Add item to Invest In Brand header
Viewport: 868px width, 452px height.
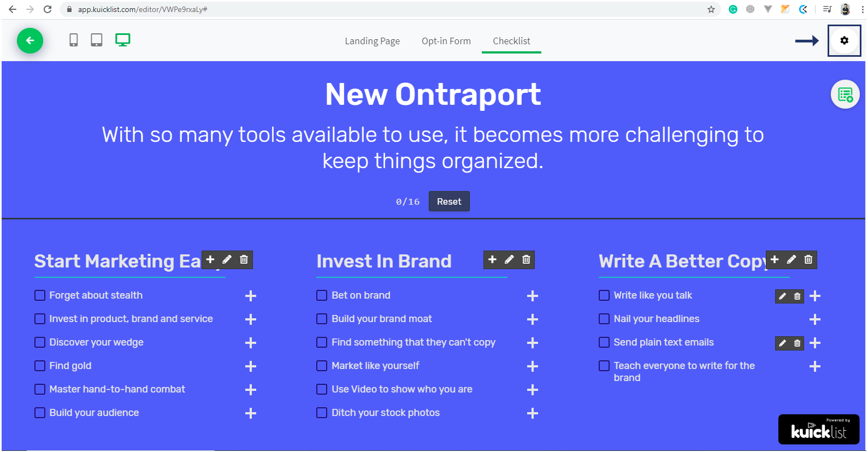pos(492,260)
